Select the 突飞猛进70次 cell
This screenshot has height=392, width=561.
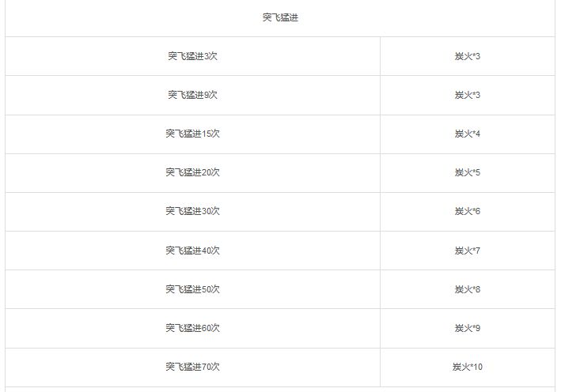click(192, 367)
